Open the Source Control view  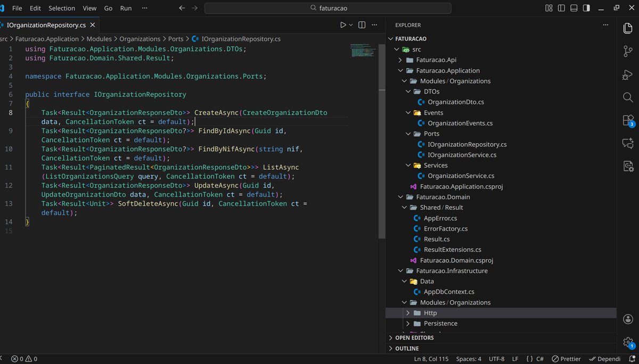pos(628,52)
